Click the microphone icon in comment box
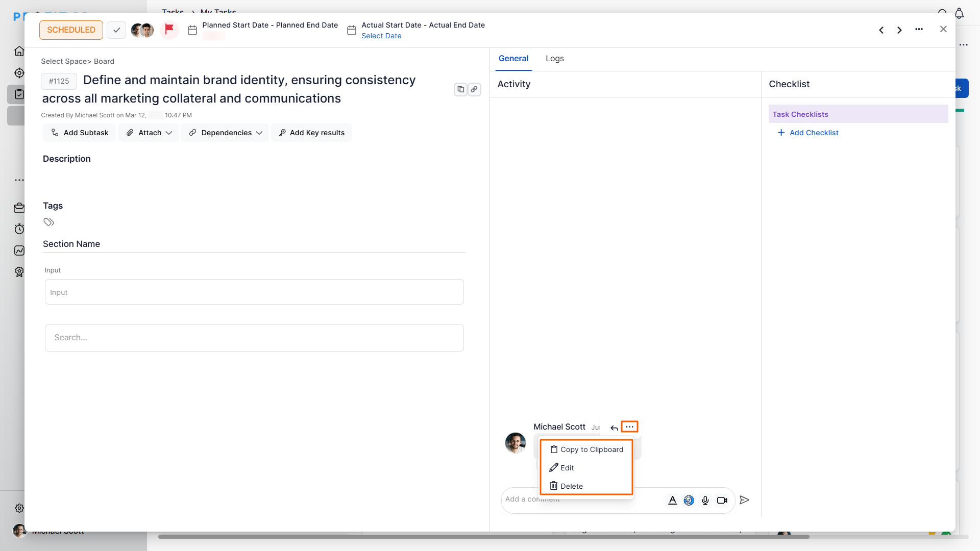Image resolution: width=980 pixels, height=551 pixels. coord(705,500)
